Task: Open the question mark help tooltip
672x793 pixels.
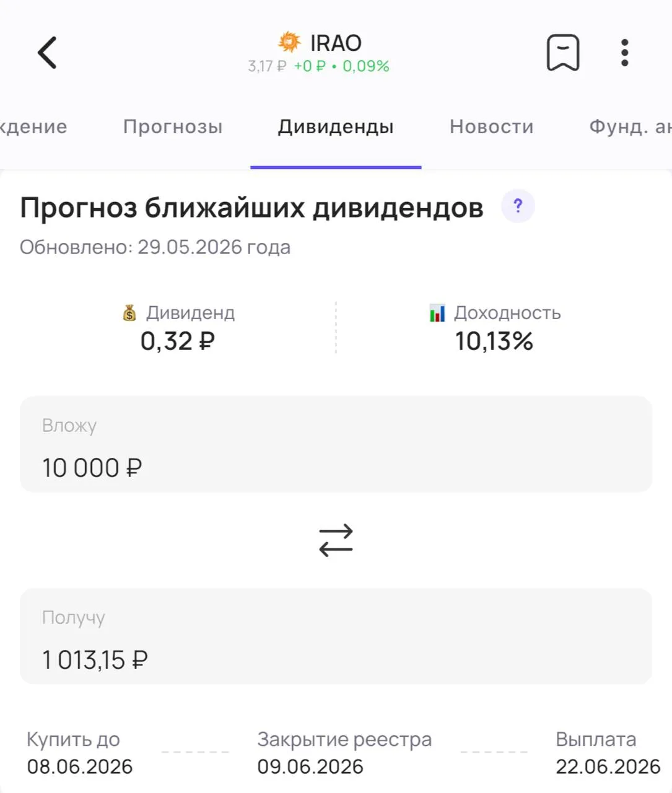Action: tap(518, 206)
